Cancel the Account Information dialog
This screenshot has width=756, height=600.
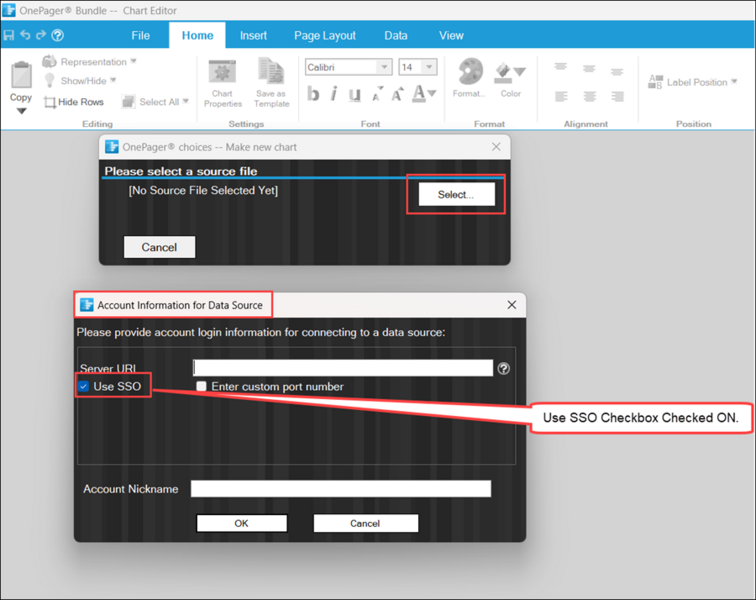point(365,523)
